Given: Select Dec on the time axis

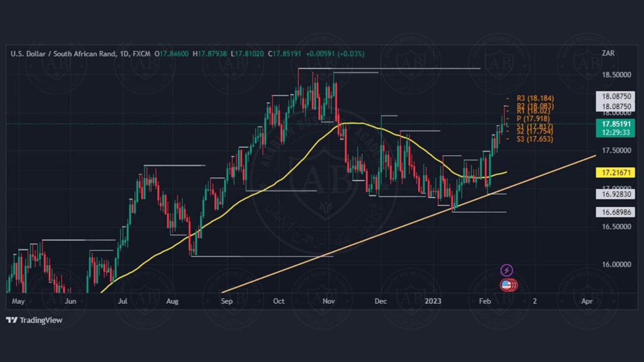Looking at the screenshot, I should tap(380, 301).
